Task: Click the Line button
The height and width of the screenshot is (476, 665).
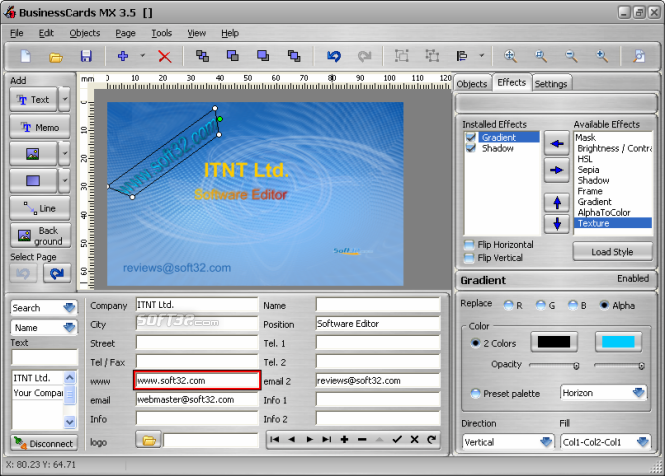Action: coord(40,208)
